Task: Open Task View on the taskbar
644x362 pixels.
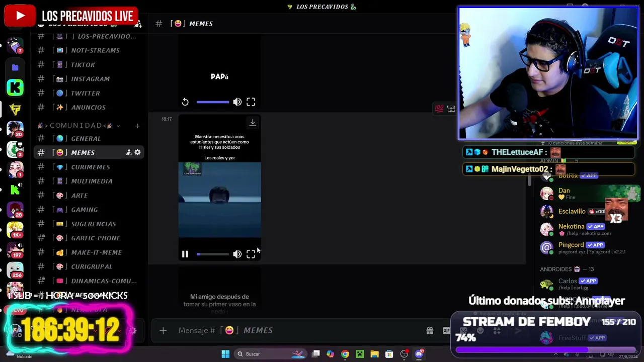Action: [x=315, y=354]
